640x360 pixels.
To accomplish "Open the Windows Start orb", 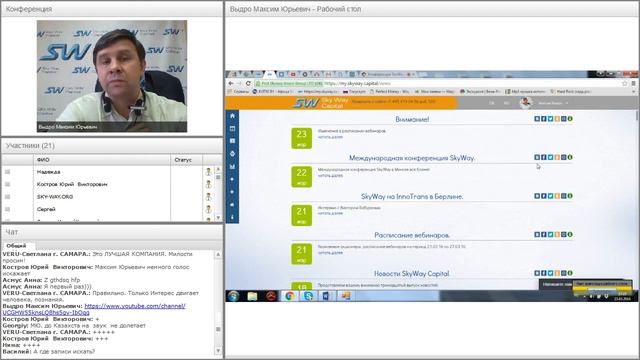I will tap(233, 296).
